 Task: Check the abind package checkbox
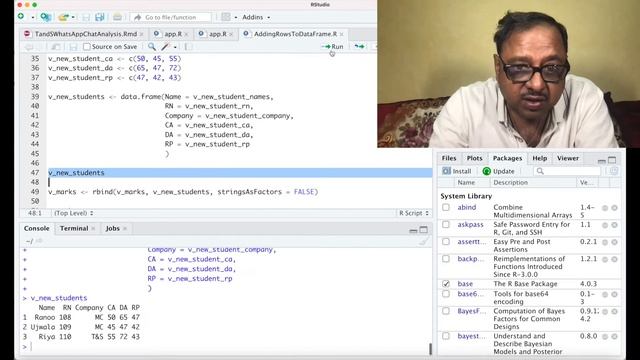click(446, 207)
